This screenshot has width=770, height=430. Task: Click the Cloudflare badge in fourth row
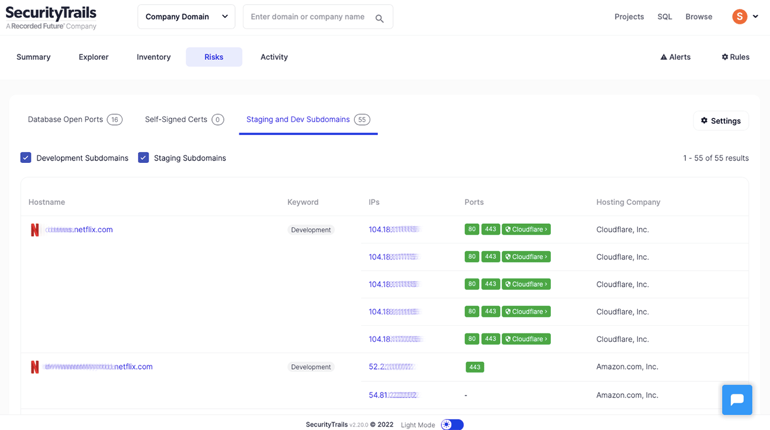pyautogui.click(x=526, y=312)
